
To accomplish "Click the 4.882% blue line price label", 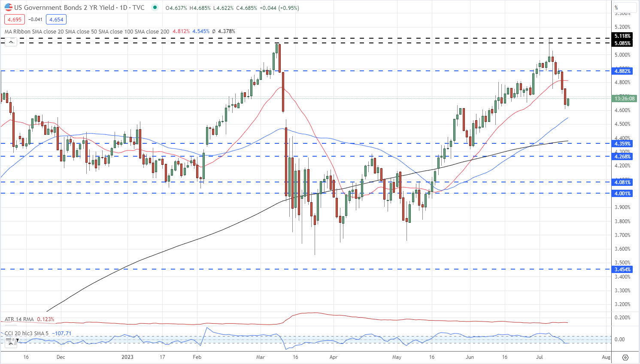I will (x=622, y=71).
